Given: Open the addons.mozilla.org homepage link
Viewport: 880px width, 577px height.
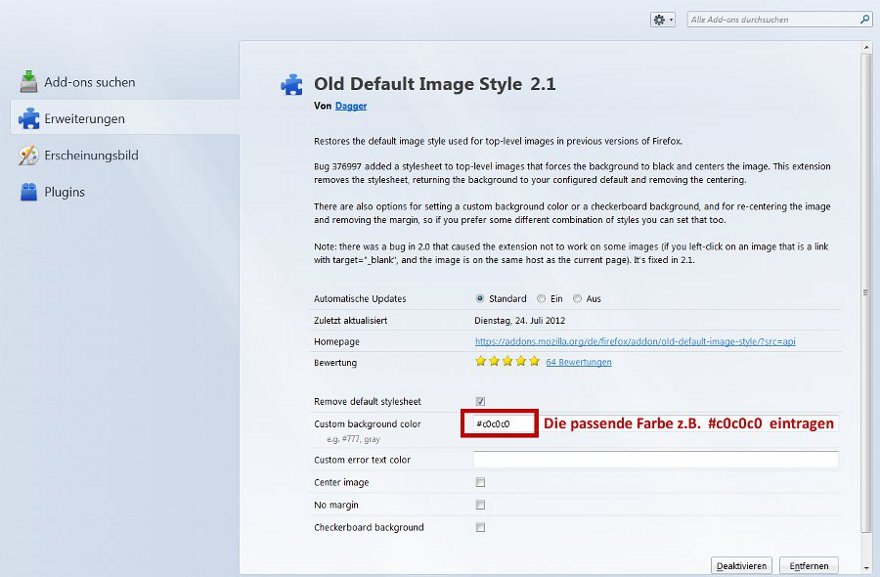Looking at the screenshot, I should click(x=635, y=341).
